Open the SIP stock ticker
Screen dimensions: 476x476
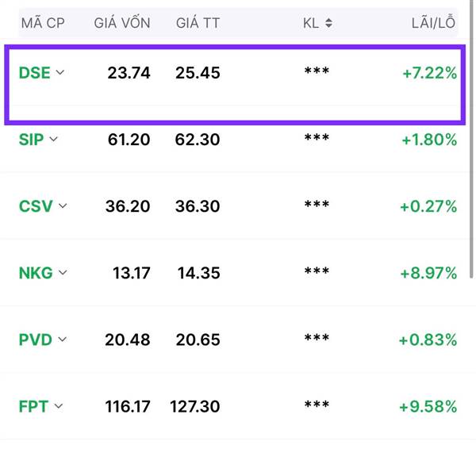click(31, 140)
